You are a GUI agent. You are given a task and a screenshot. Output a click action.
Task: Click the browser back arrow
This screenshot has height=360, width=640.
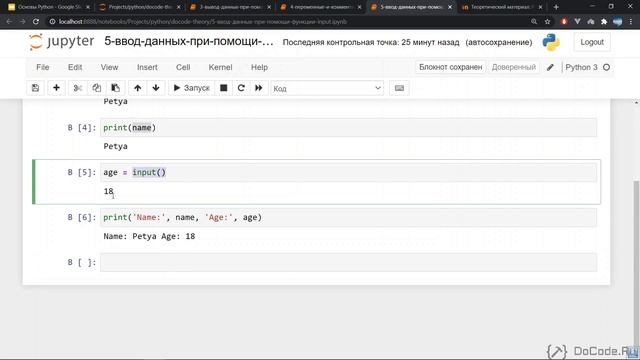tap(9, 22)
